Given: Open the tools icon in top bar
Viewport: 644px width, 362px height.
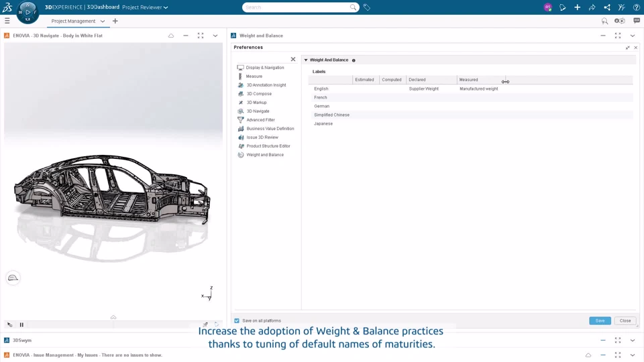Looking at the screenshot, I should coord(621,7).
